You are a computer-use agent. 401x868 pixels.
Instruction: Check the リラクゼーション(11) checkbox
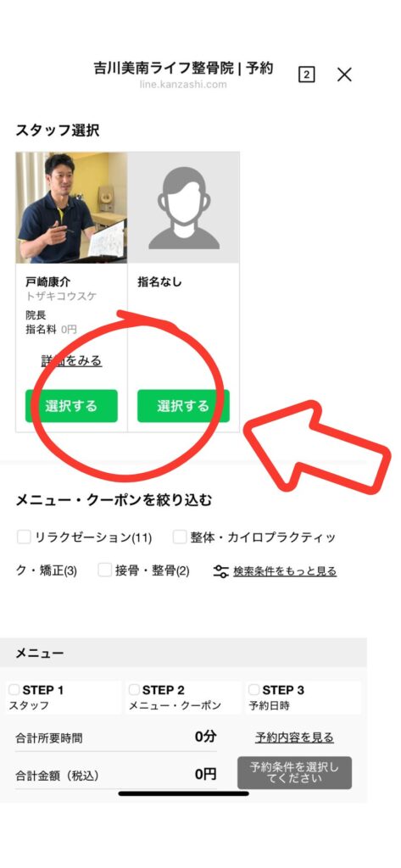24,537
